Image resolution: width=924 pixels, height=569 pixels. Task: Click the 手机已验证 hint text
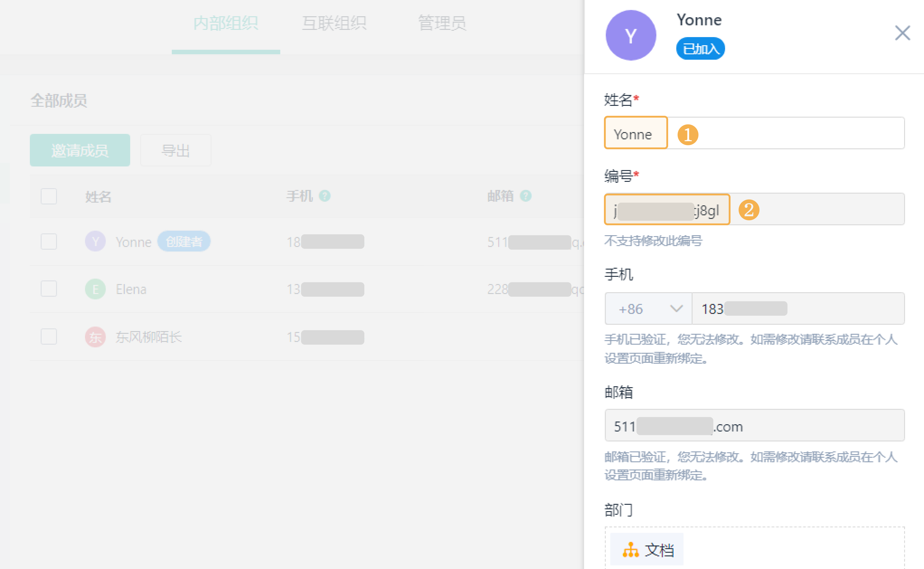click(751, 349)
